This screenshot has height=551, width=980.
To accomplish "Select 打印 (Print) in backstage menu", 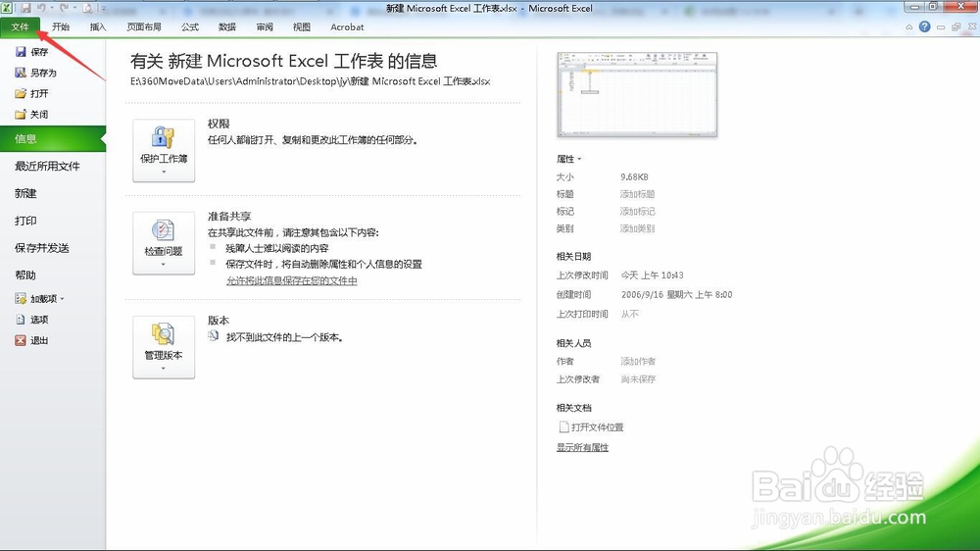I will click(25, 221).
